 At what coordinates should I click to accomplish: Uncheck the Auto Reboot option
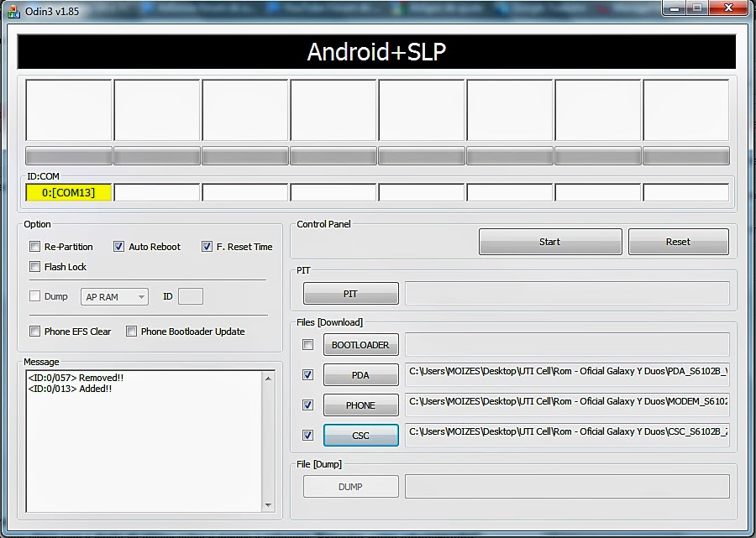(x=118, y=247)
